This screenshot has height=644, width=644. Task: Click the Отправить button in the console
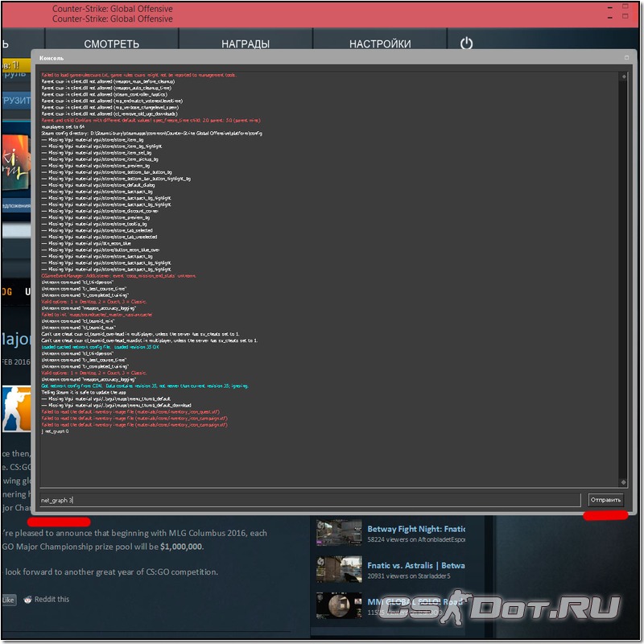pyautogui.click(x=605, y=500)
